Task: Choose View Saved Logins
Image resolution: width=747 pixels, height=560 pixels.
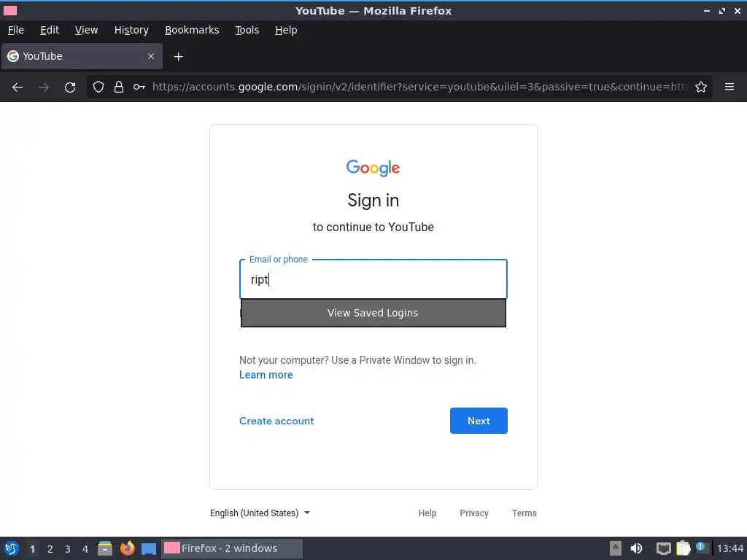Action: pos(373,313)
